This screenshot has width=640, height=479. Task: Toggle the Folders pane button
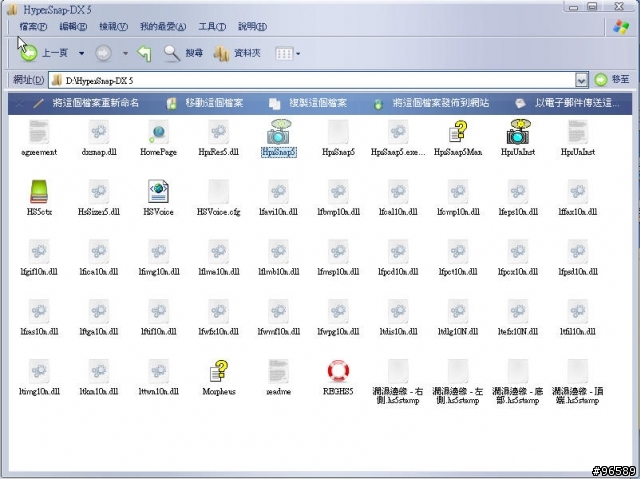tap(237, 53)
